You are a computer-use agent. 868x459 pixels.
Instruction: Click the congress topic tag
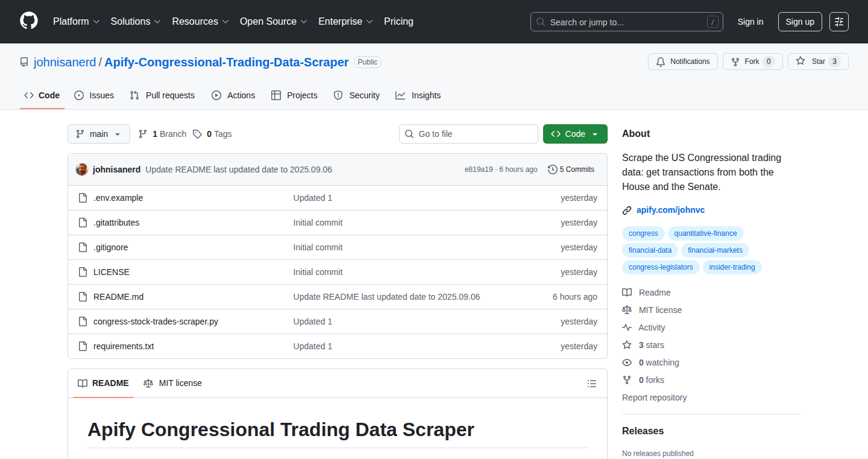click(643, 233)
